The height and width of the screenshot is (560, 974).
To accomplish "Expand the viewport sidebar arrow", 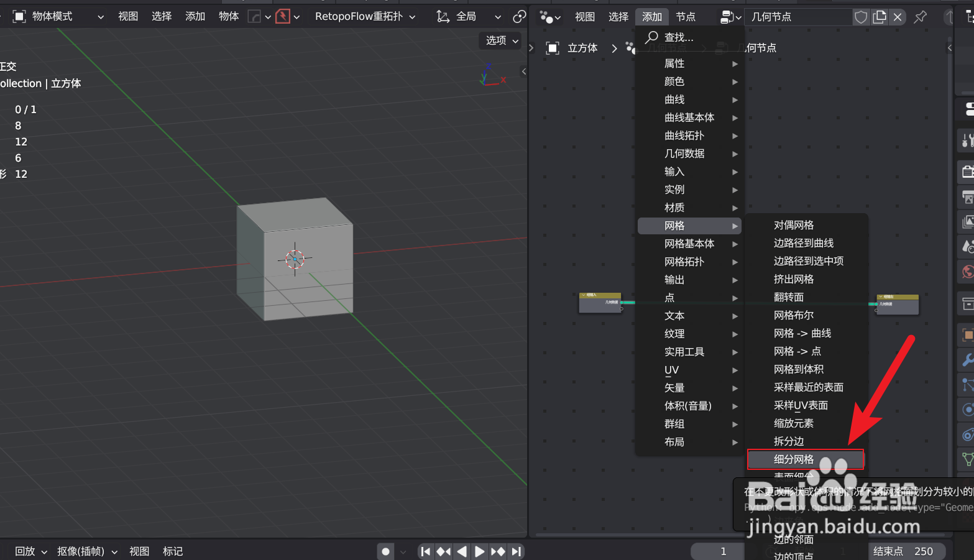I will pyautogui.click(x=524, y=71).
